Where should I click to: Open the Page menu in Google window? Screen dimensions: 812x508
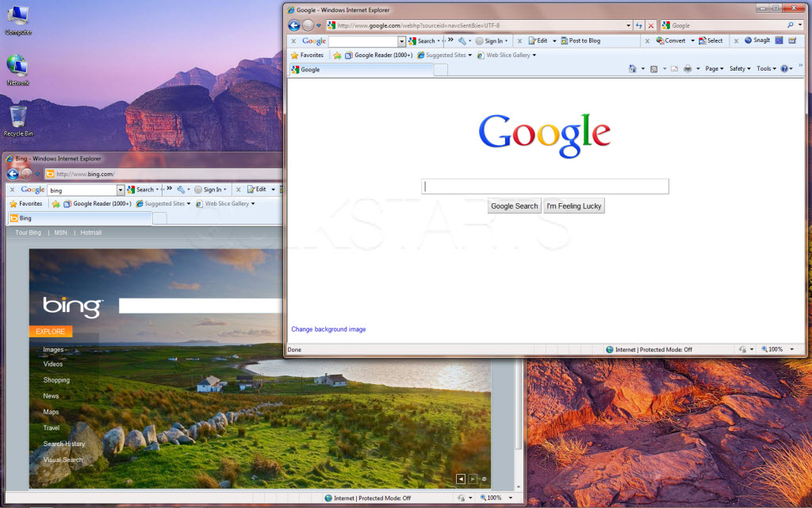[714, 68]
